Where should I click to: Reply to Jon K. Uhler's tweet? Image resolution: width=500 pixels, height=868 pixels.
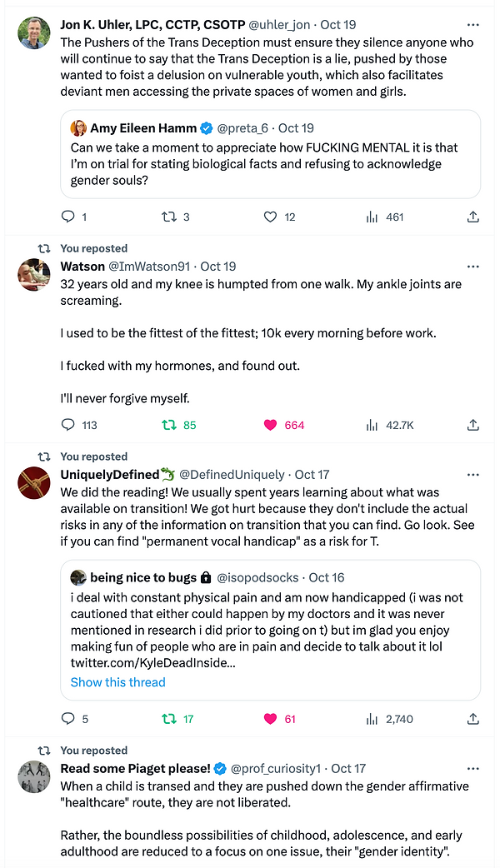(x=67, y=217)
